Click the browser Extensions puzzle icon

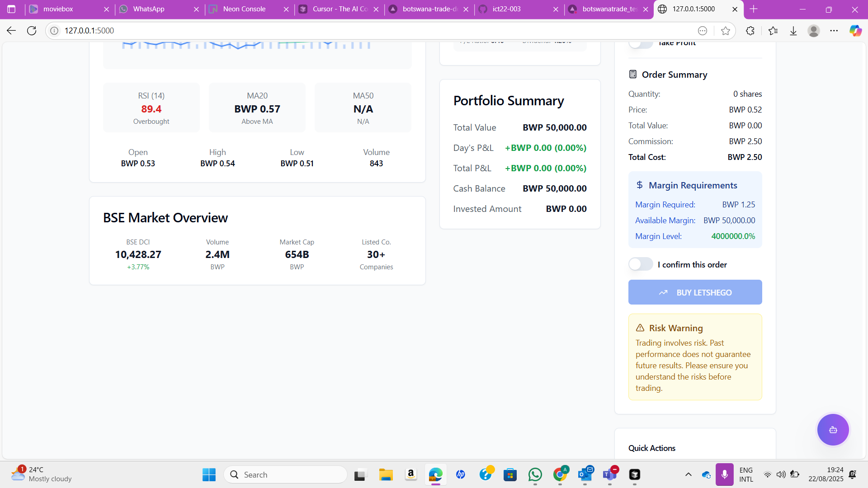tap(750, 31)
